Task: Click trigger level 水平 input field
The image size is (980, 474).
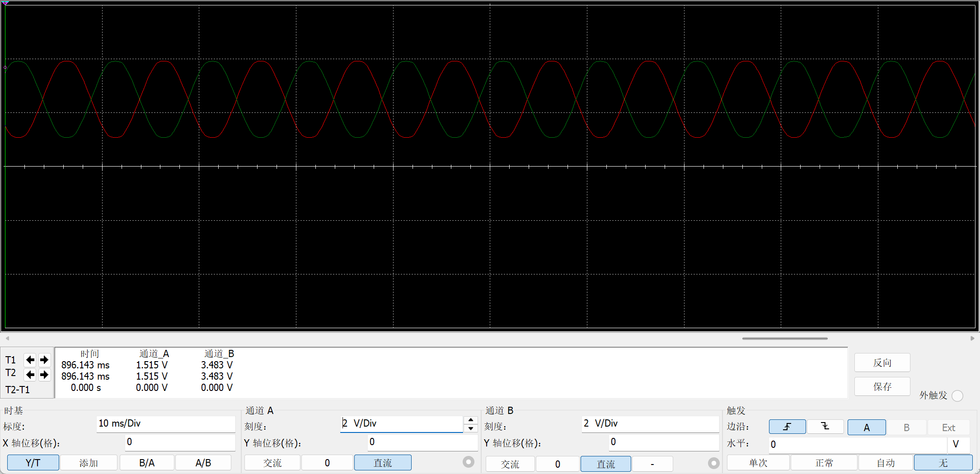Action: 858,444
